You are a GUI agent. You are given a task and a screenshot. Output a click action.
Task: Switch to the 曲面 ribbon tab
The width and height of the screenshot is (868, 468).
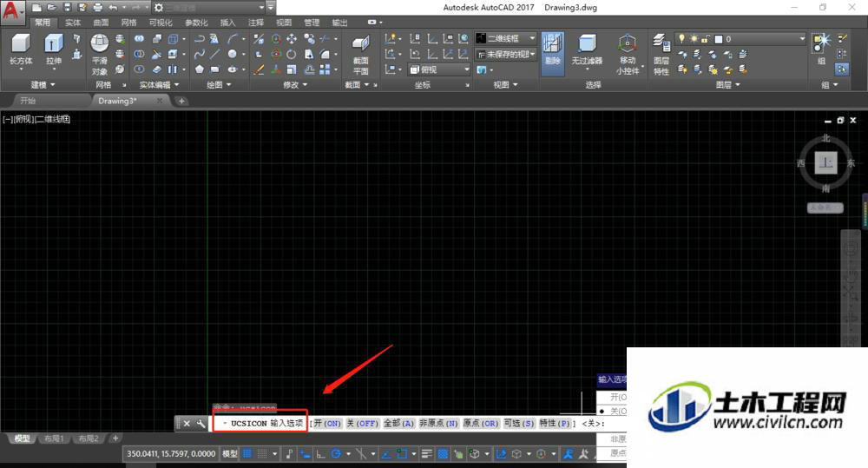(x=101, y=23)
